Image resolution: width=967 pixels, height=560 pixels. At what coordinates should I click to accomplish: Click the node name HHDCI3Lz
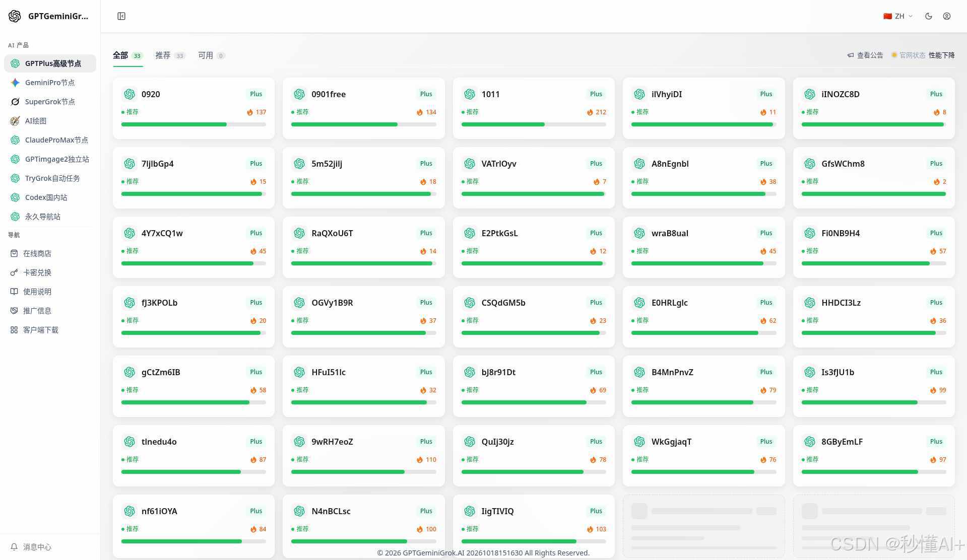[841, 303]
